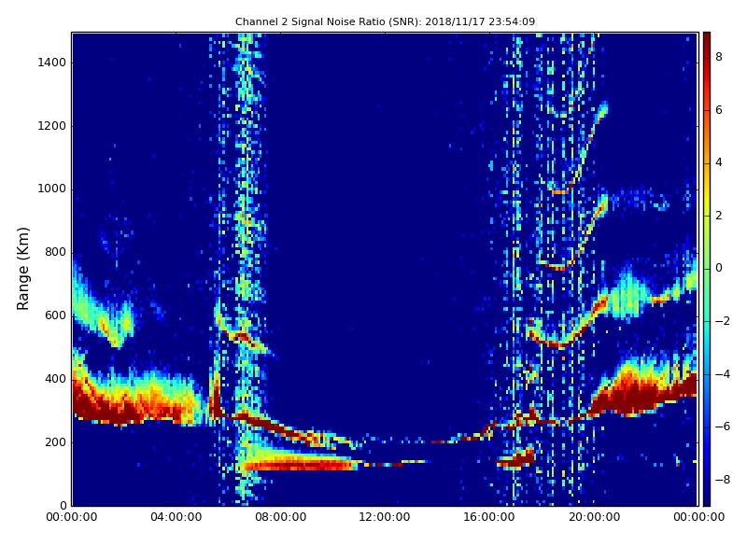The image size is (747, 560).
Task: Click the 08:00:00 time axis label
Action: click(281, 517)
